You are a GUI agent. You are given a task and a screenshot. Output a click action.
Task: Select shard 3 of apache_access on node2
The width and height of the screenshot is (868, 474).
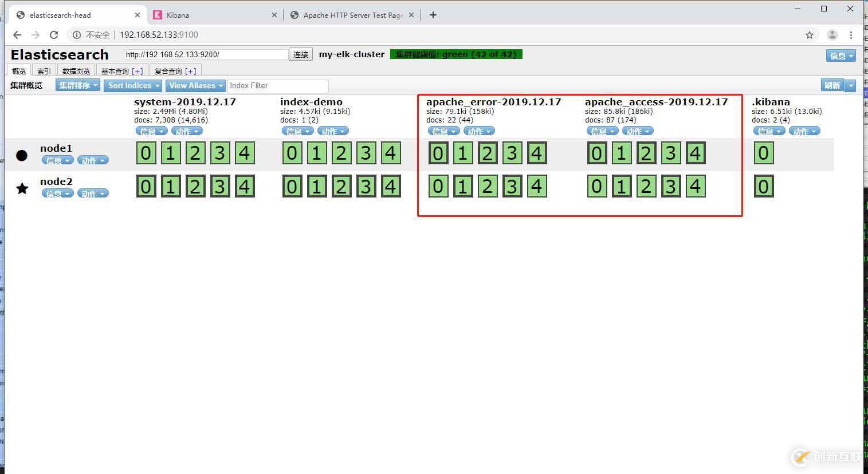pyautogui.click(x=671, y=187)
